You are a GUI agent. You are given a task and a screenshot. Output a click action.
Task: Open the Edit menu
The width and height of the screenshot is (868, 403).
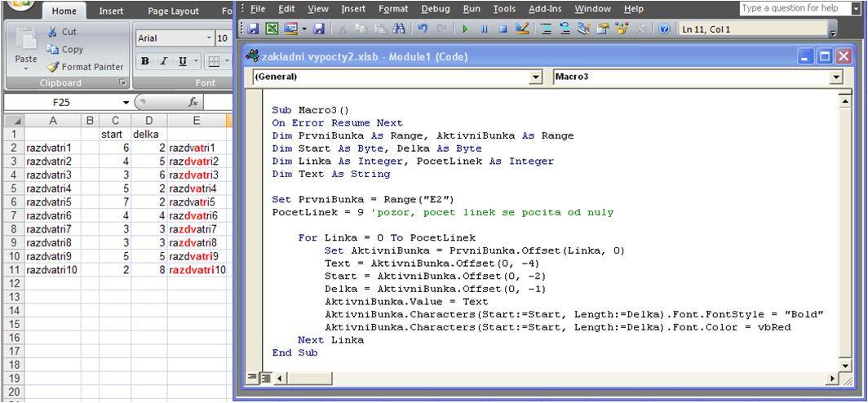(286, 9)
